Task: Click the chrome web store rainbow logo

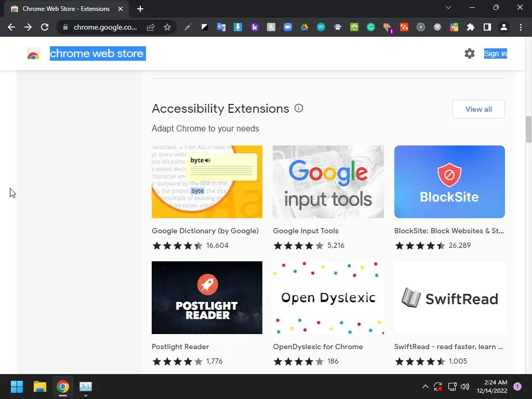Action: 33,54
